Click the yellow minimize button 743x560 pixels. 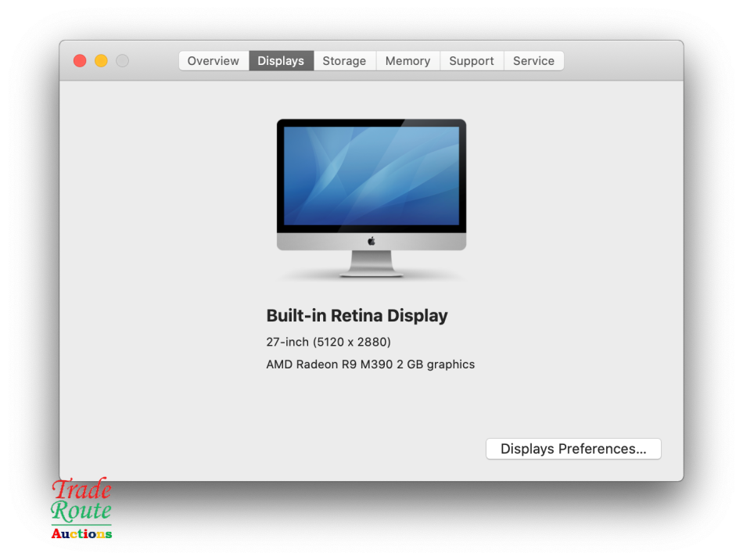(101, 60)
